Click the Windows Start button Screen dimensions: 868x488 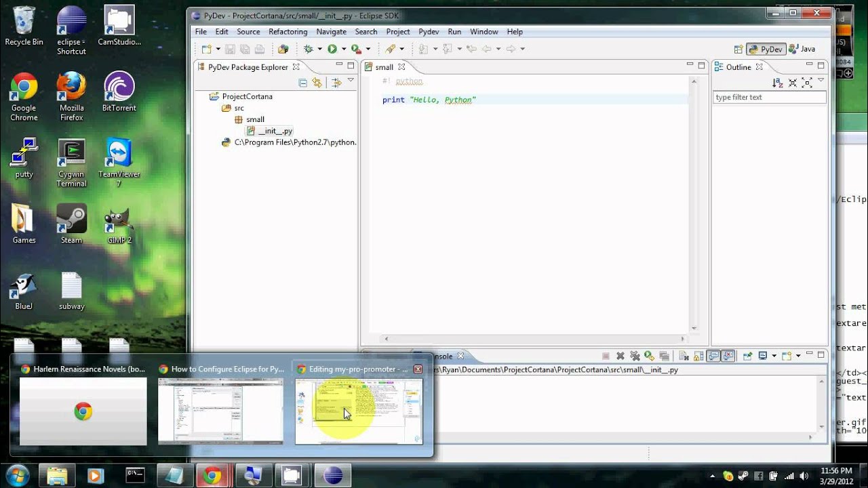(x=17, y=475)
